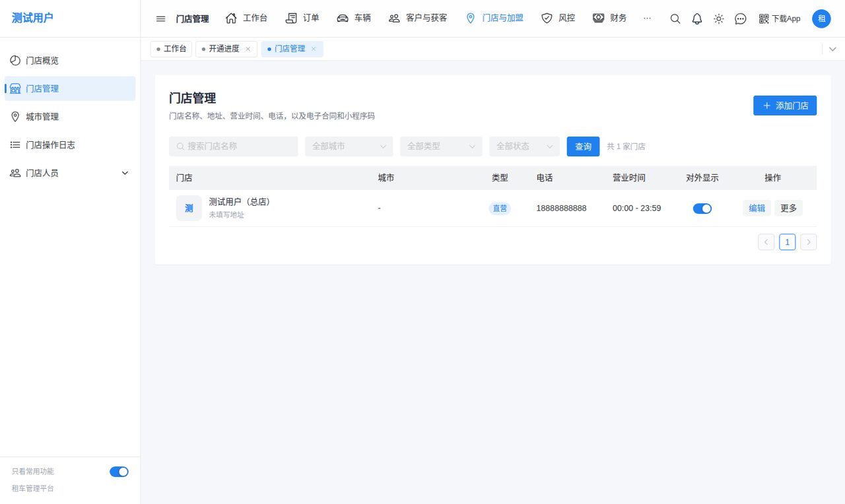This screenshot has width=845, height=504.
Task: Close the 门店管理 tab
Action: [x=314, y=49]
